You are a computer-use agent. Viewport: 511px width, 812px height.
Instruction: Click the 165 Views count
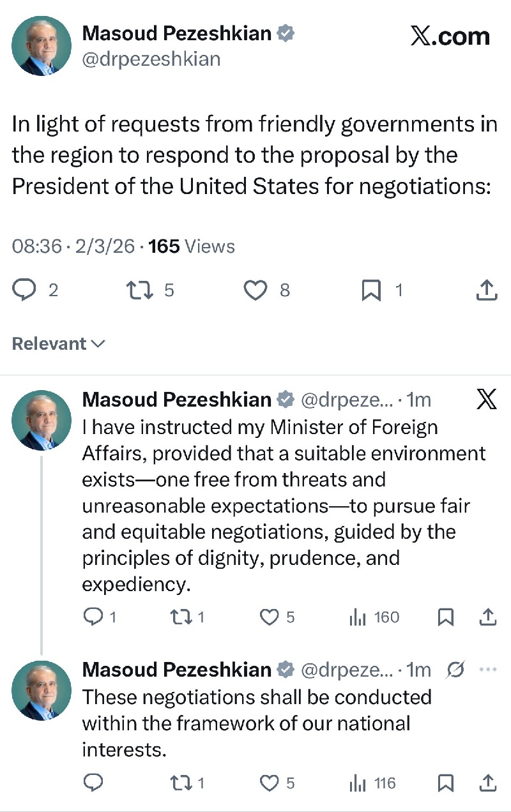click(x=192, y=246)
